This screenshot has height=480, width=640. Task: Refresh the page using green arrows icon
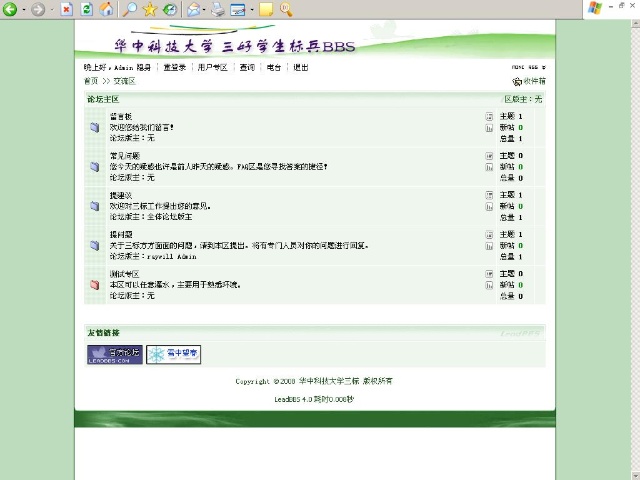tap(87, 9)
